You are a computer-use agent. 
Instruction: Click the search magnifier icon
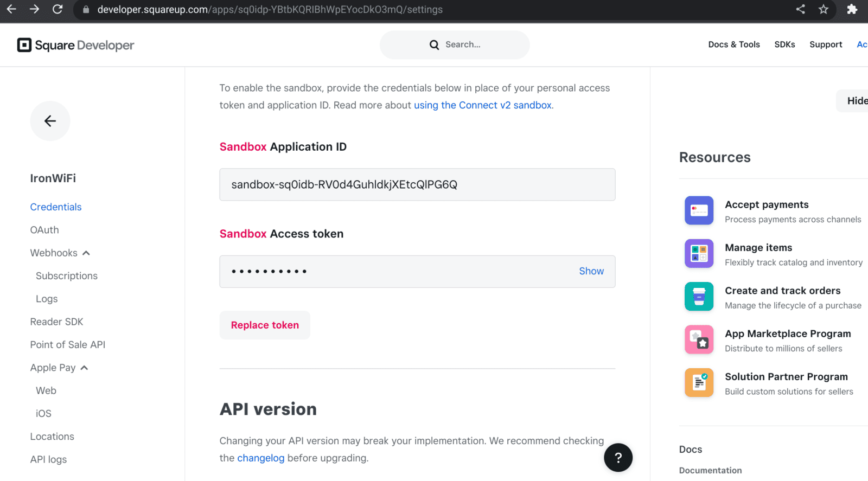click(434, 45)
